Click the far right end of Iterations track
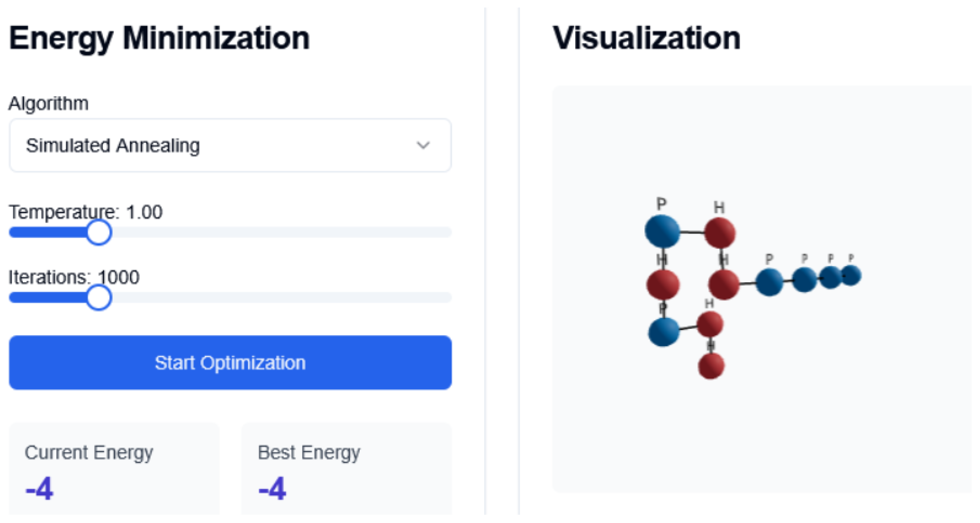Viewport: 980px width, 523px height. click(448, 298)
